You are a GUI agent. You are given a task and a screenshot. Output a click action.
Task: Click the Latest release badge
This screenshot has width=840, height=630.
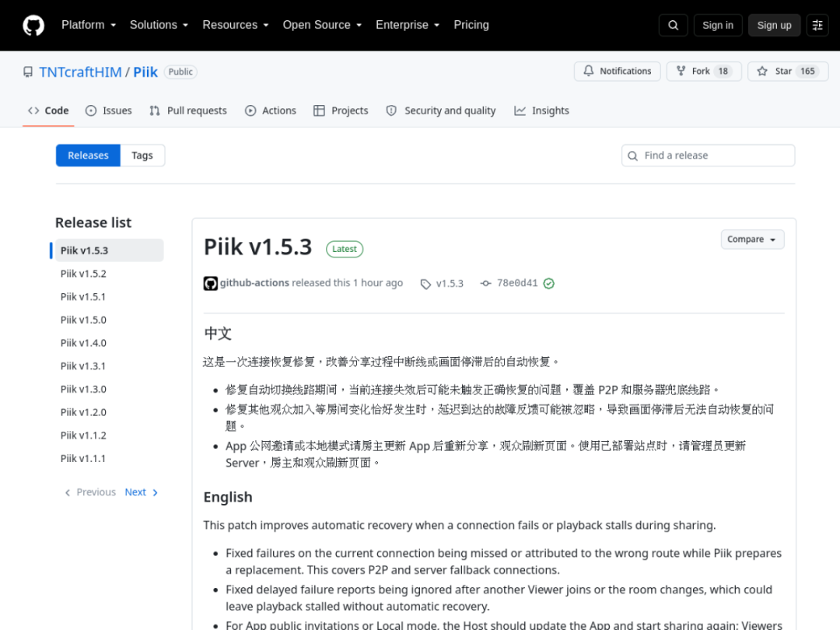tap(345, 249)
